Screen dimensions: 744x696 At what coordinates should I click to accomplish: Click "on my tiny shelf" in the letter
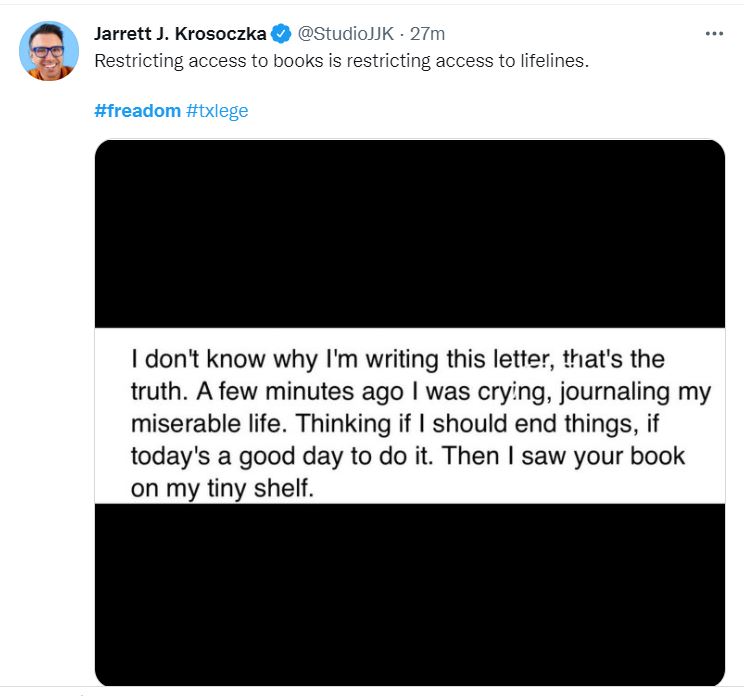(x=222, y=489)
